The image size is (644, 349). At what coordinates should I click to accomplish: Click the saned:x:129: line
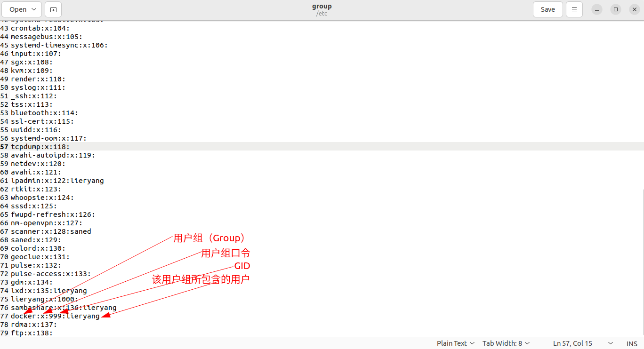click(x=36, y=240)
